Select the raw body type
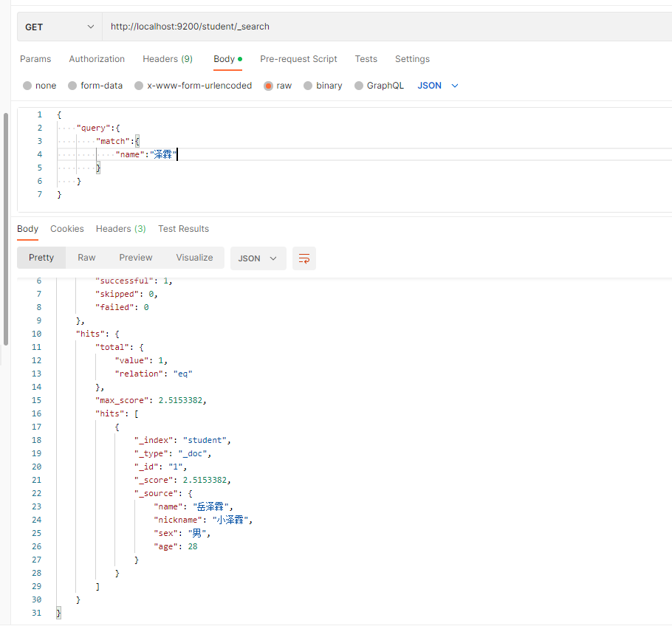 pyautogui.click(x=278, y=86)
